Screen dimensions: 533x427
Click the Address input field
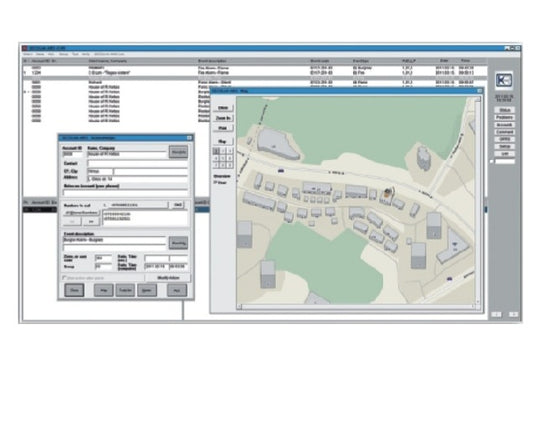pyautogui.click(x=138, y=179)
